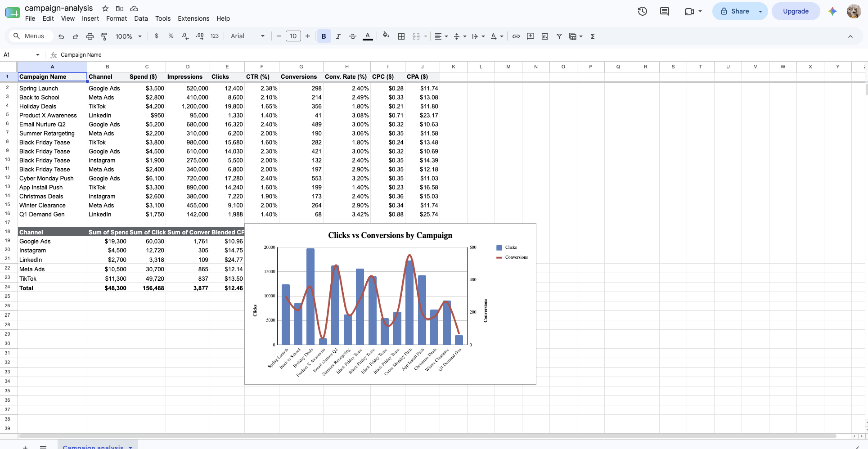Increase decimal places
The height and width of the screenshot is (449, 868).
200,36
